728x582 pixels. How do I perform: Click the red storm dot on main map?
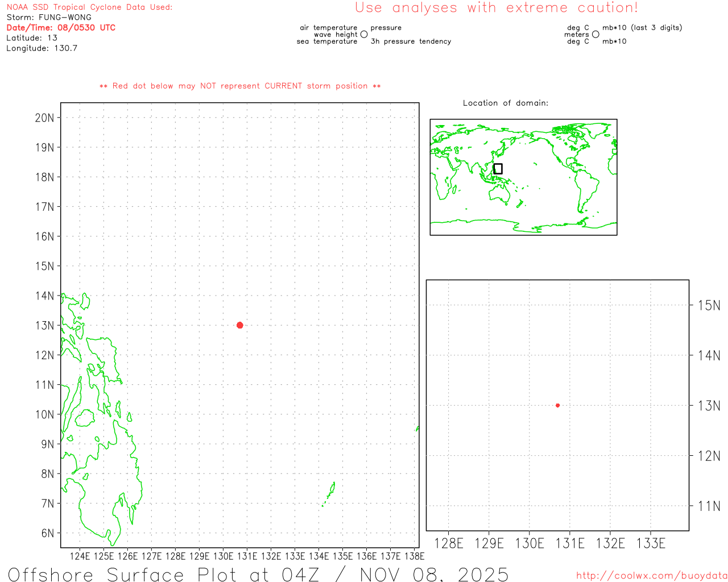pos(239,325)
